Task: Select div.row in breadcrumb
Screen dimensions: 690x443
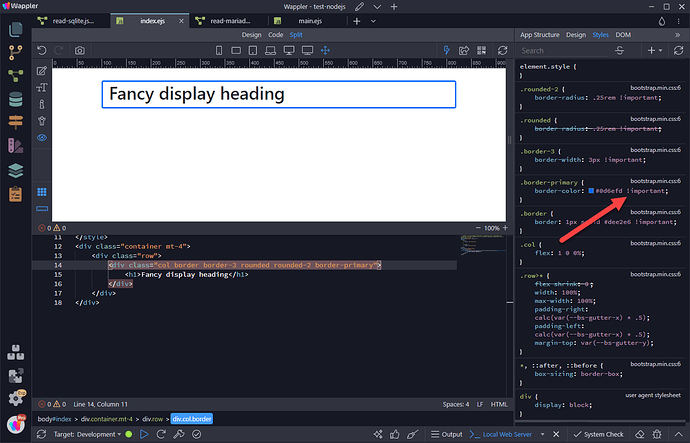Action: pyautogui.click(x=153, y=419)
